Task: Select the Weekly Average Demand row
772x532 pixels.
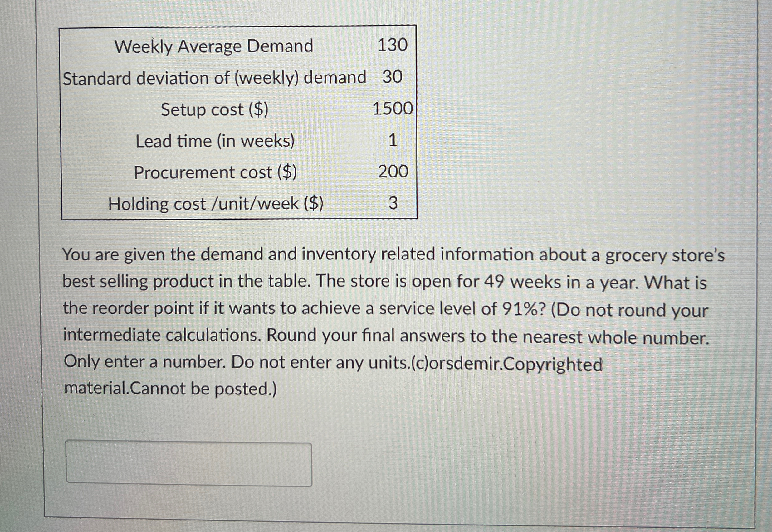Action: coord(213,47)
